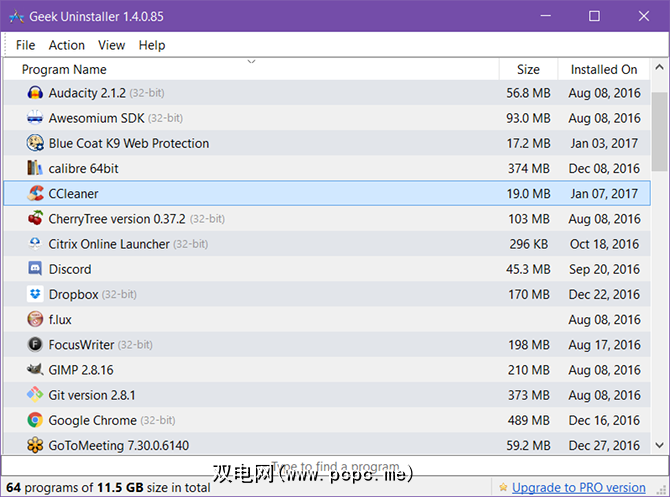Screen dimensions: 670x497
Task: Select the FocusWriter program name
Action: (x=81, y=345)
